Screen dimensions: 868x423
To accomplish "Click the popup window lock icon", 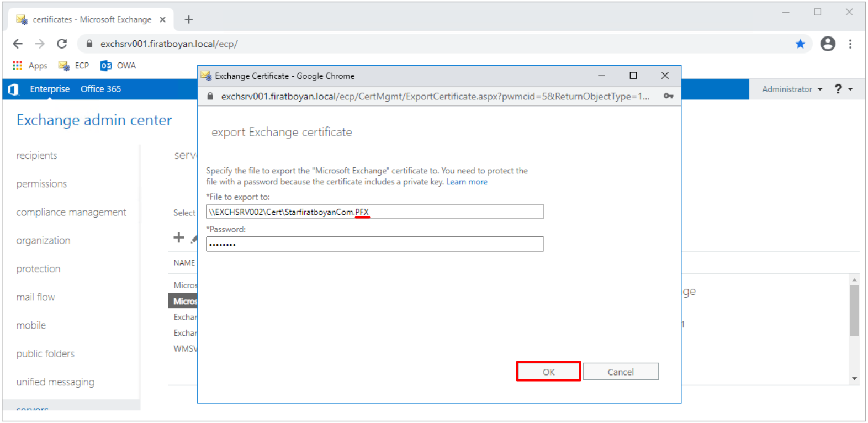I will click(x=210, y=96).
